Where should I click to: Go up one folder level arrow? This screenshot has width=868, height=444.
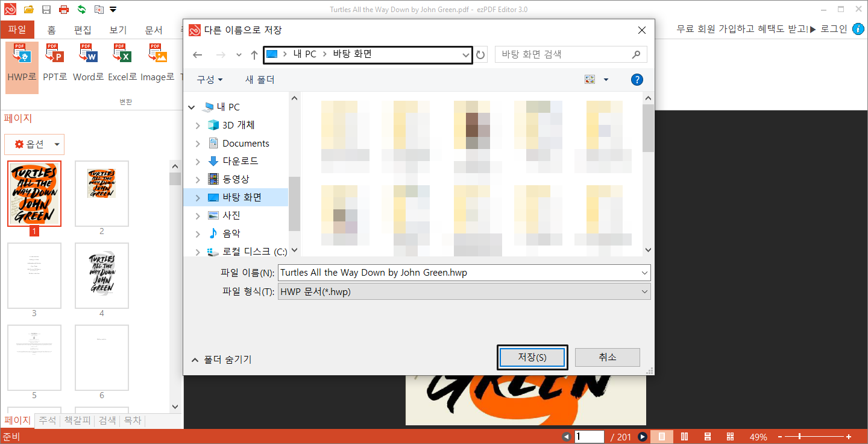[254, 55]
